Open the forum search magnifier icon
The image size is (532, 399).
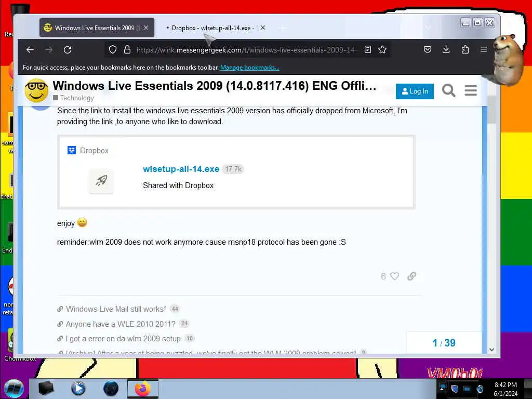448,90
